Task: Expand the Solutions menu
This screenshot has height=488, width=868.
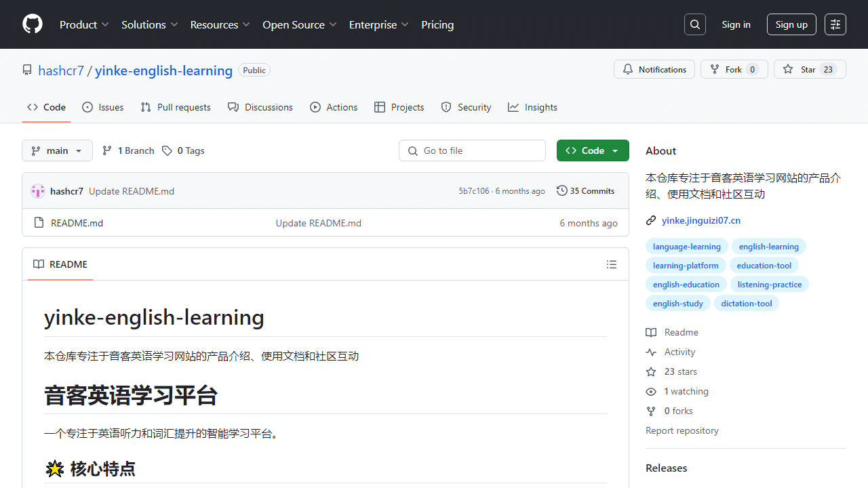Action: (x=150, y=24)
